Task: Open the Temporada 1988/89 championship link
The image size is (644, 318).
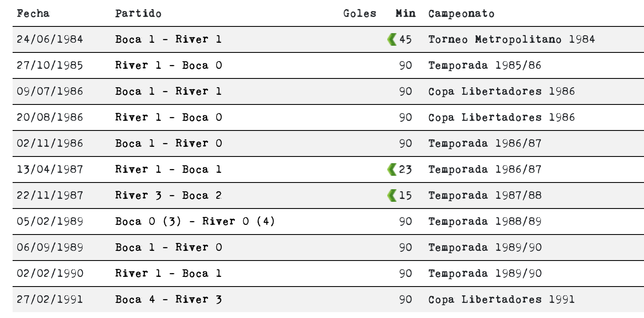Action: coord(485,222)
